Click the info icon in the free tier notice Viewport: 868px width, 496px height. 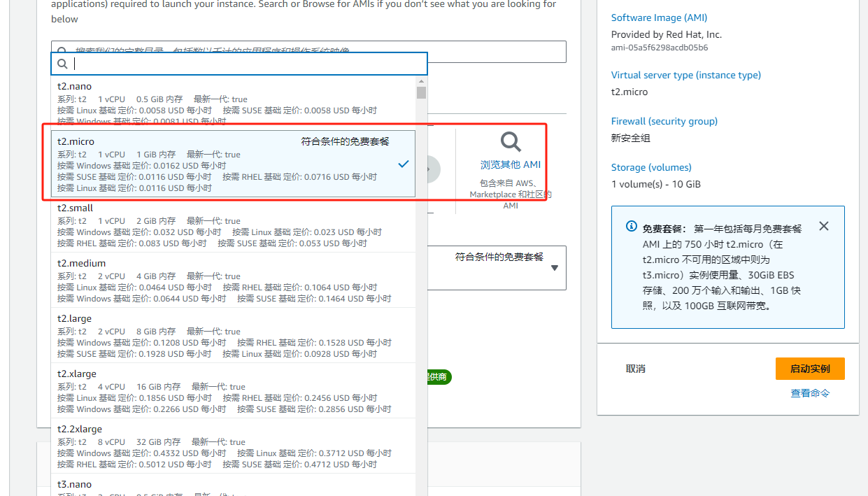[x=632, y=227]
